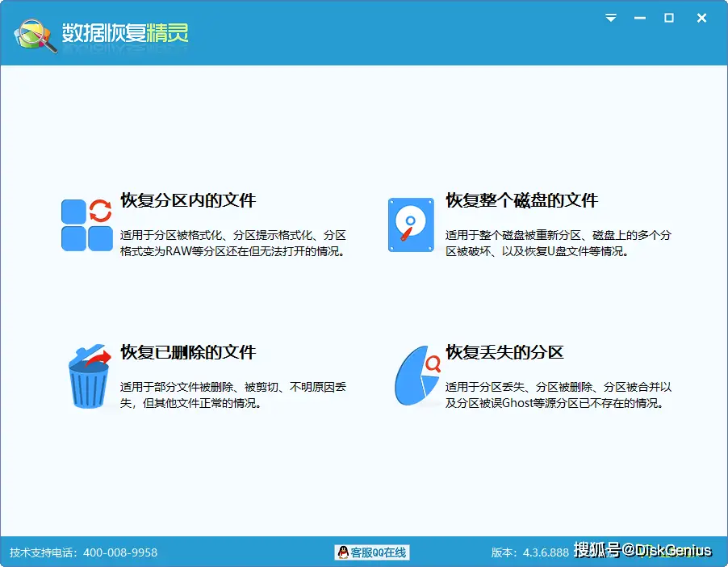The image size is (728, 567).
Task: Click the pie-chart magnifier lost partition icon
Action: click(414, 376)
